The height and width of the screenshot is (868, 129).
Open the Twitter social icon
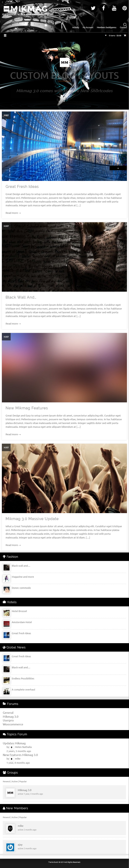pos(93,8)
